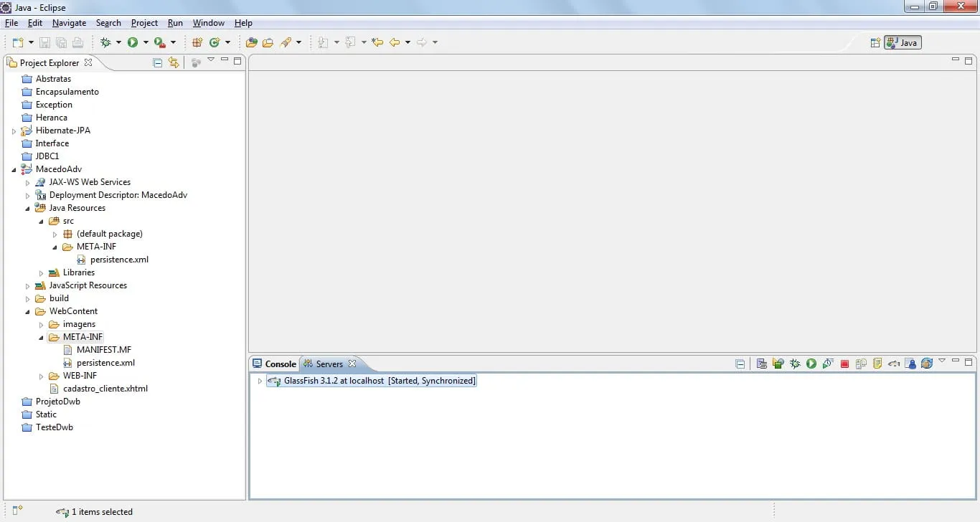This screenshot has height=522, width=980.
Task: Click the status bar icon at bottom left
Action: (17, 511)
